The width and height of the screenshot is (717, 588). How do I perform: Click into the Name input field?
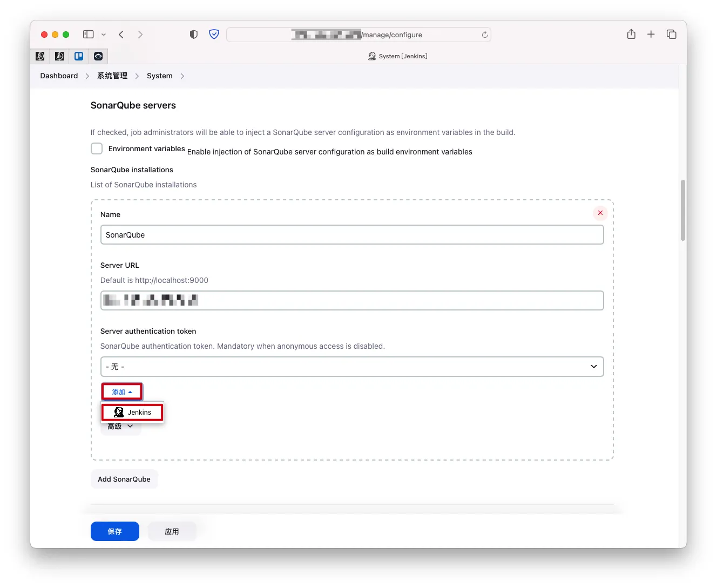[352, 235]
